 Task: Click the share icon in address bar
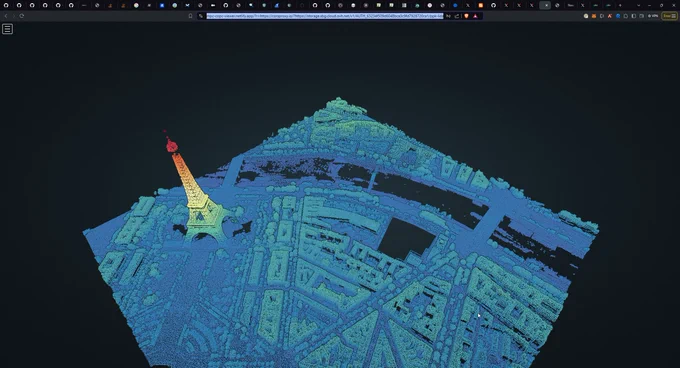coord(457,16)
